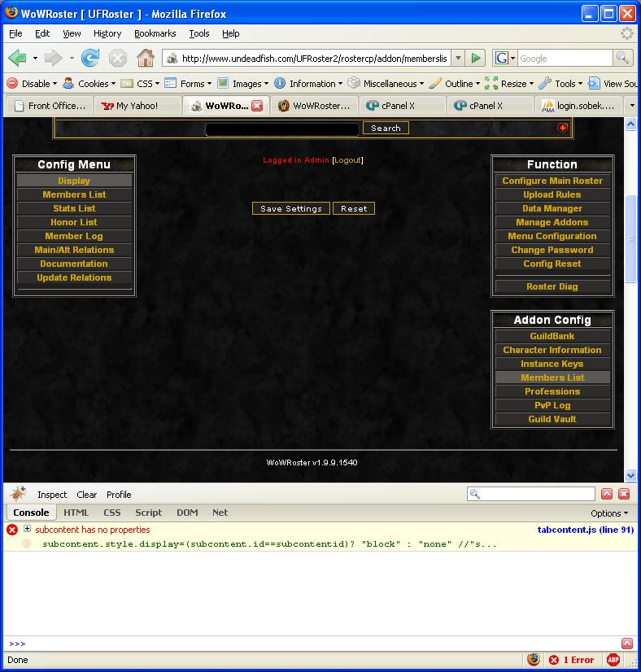
Task: Open GuildBank addon config
Action: click(552, 337)
